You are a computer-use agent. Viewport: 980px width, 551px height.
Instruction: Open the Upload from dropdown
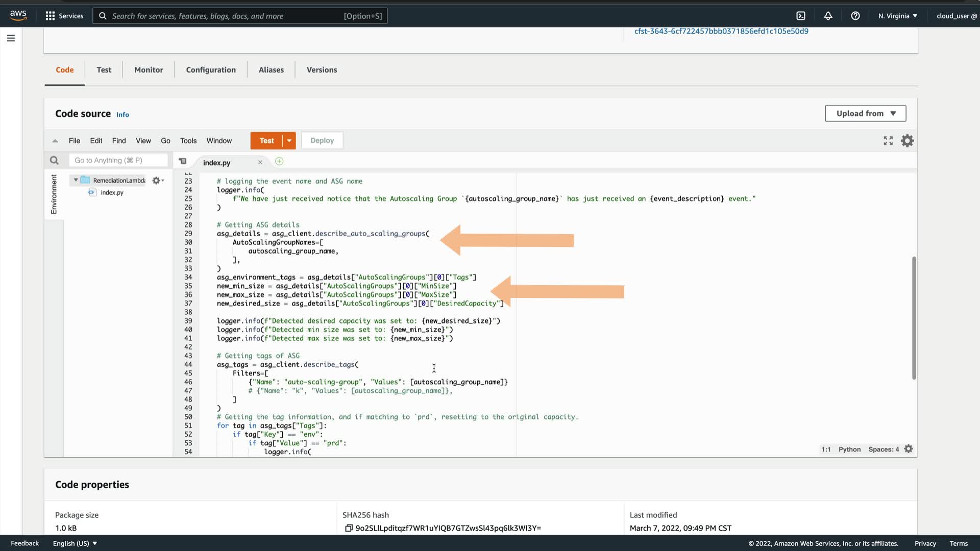pyautogui.click(x=865, y=113)
